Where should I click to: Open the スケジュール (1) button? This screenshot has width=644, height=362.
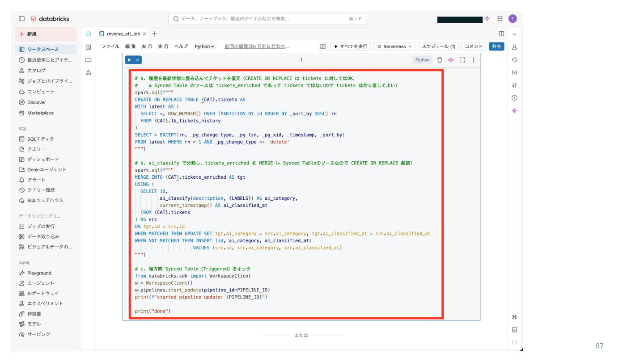click(x=439, y=46)
